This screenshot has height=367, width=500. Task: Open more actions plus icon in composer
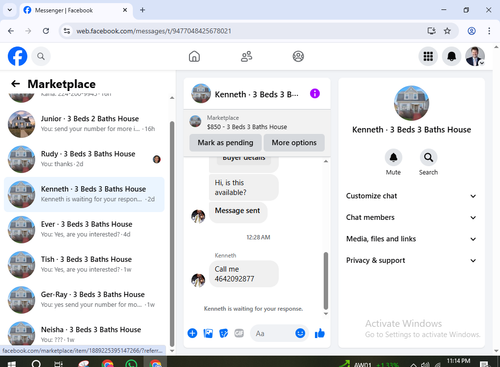pos(192,333)
